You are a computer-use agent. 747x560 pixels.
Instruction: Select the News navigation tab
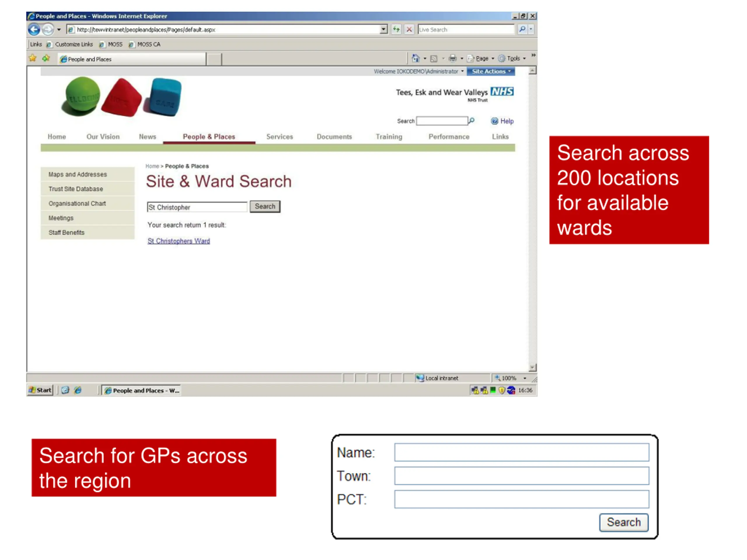(148, 137)
